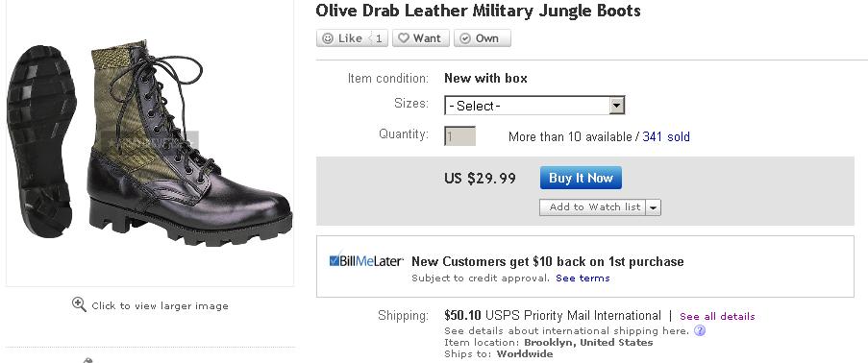The image size is (868, 363).
Task: Click the BillMeLater logo
Action: (x=366, y=260)
